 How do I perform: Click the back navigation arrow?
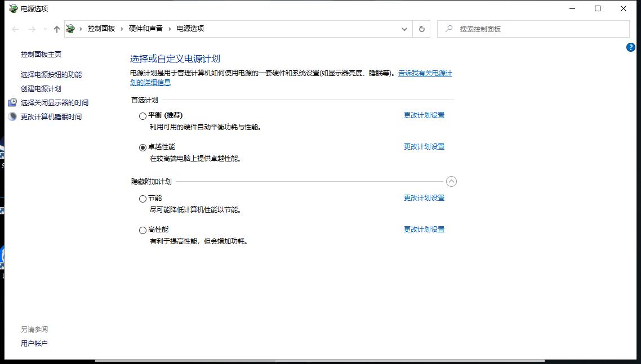[15, 28]
